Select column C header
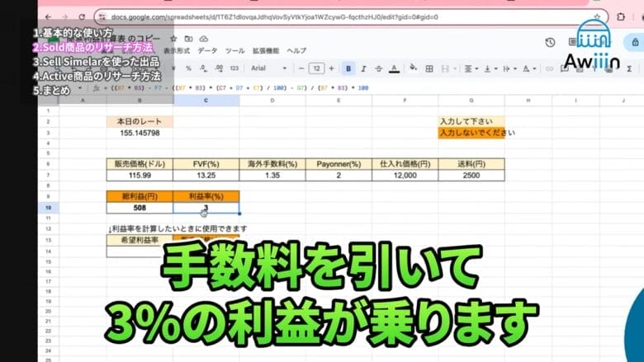Viewport: 644px width, 362px height. (206, 101)
